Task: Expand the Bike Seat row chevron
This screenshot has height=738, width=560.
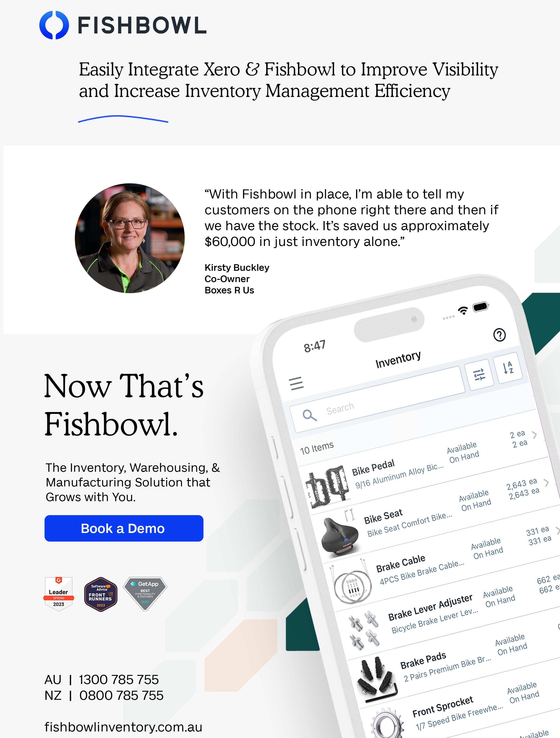Action: tap(546, 483)
